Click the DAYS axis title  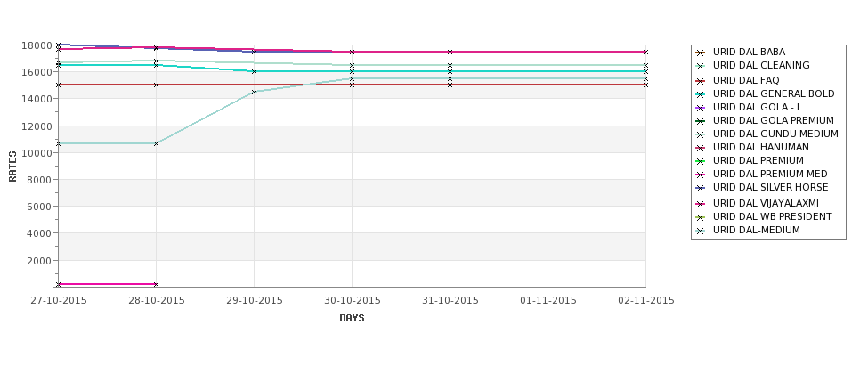coord(352,318)
